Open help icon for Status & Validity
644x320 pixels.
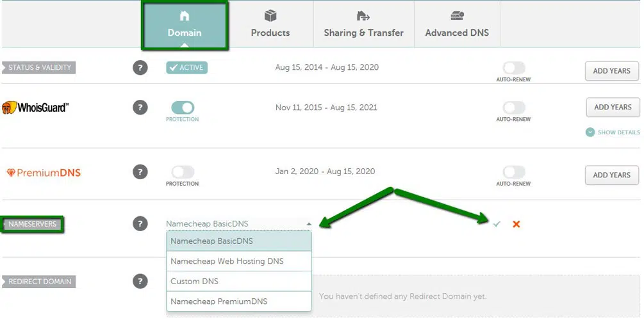pos(140,68)
